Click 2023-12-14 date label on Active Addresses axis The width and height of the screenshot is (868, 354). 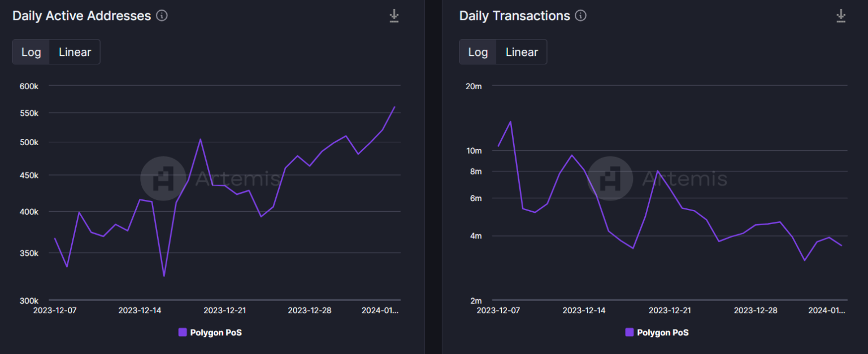pyautogui.click(x=140, y=311)
